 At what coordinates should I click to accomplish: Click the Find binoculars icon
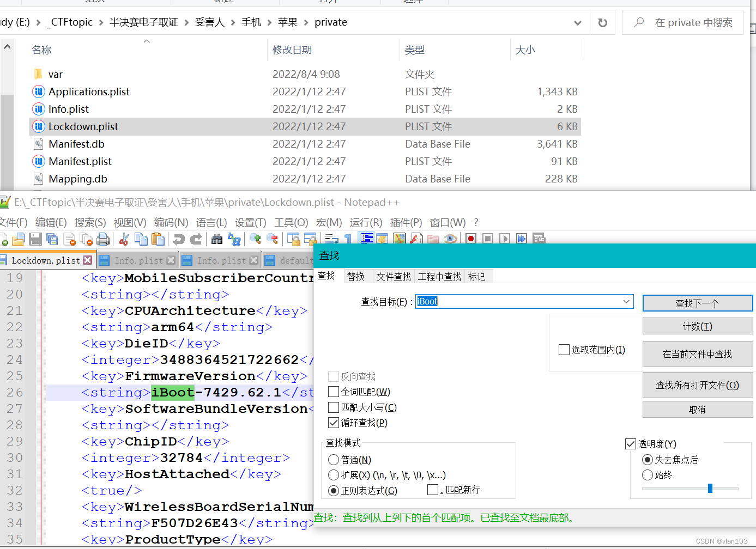pos(217,239)
